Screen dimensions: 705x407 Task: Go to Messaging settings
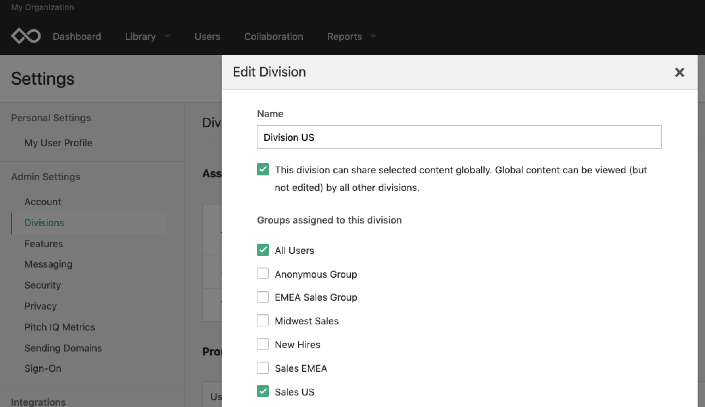pyautogui.click(x=48, y=264)
